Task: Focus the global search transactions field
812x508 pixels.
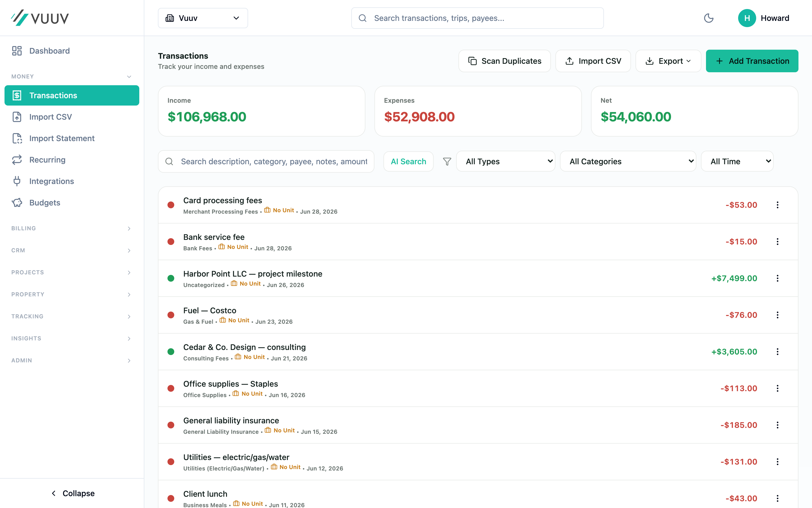Action: (477, 18)
